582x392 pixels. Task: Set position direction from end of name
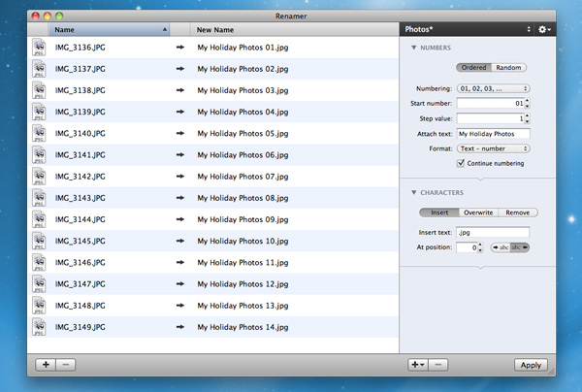point(520,247)
